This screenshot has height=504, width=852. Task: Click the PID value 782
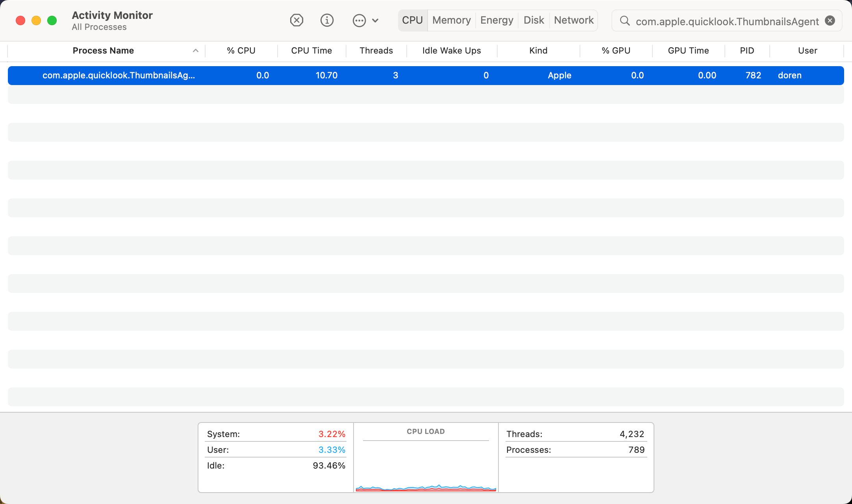point(753,75)
